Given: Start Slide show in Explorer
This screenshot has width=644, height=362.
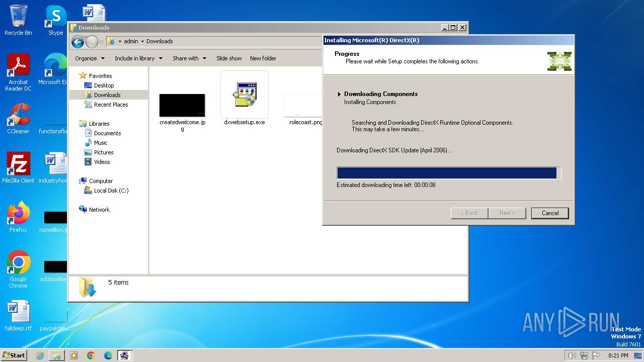Looking at the screenshot, I should (x=229, y=58).
